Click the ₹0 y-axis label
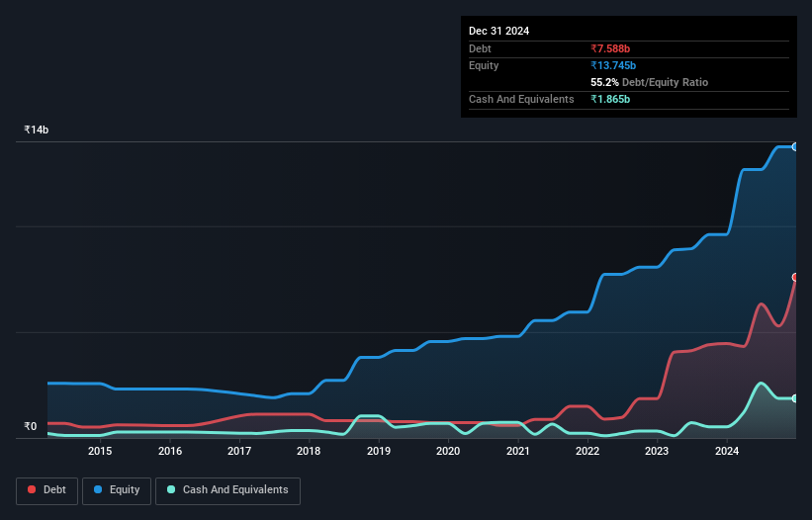812x520 pixels. pos(31,426)
